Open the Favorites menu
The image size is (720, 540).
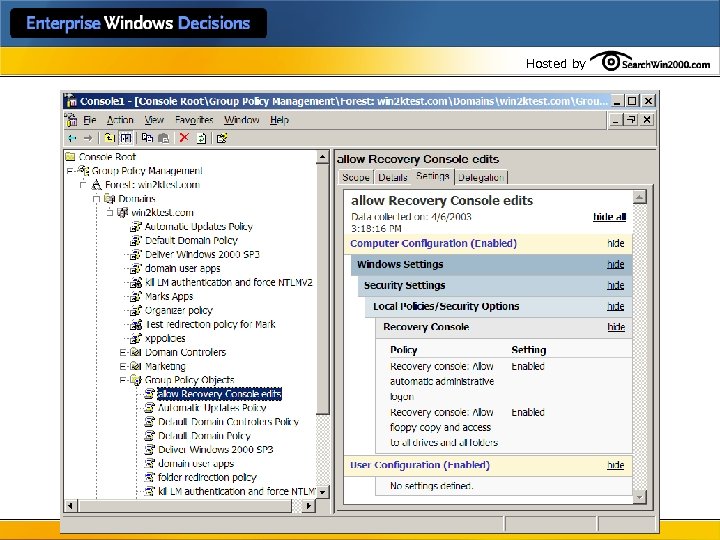(x=194, y=120)
